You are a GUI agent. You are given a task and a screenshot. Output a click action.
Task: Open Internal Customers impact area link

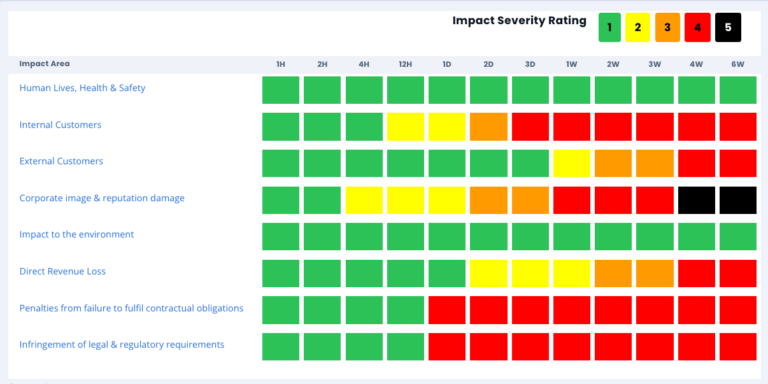(x=60, y=125)
